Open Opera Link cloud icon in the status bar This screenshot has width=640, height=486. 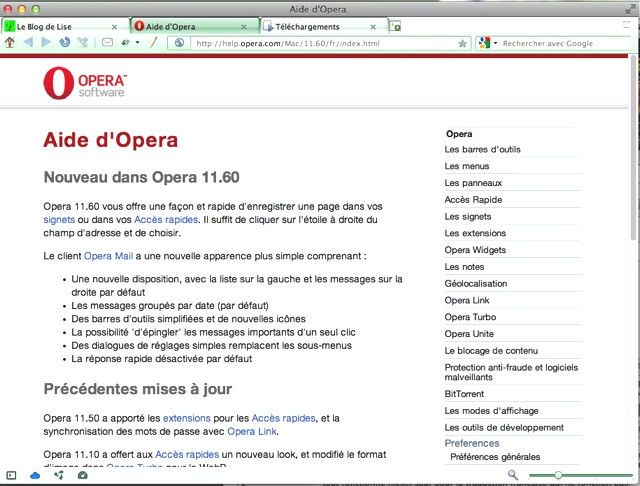click(x=35, y=475)
